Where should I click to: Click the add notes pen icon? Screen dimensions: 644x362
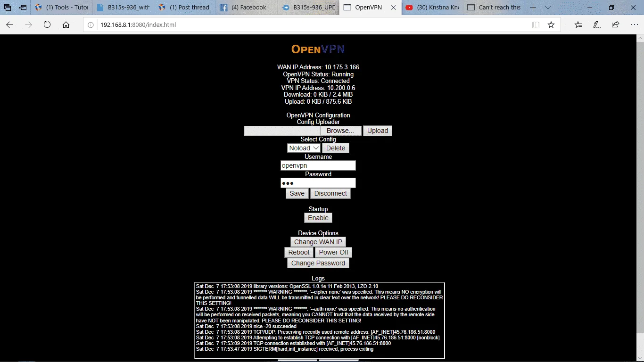coord(597,25)
